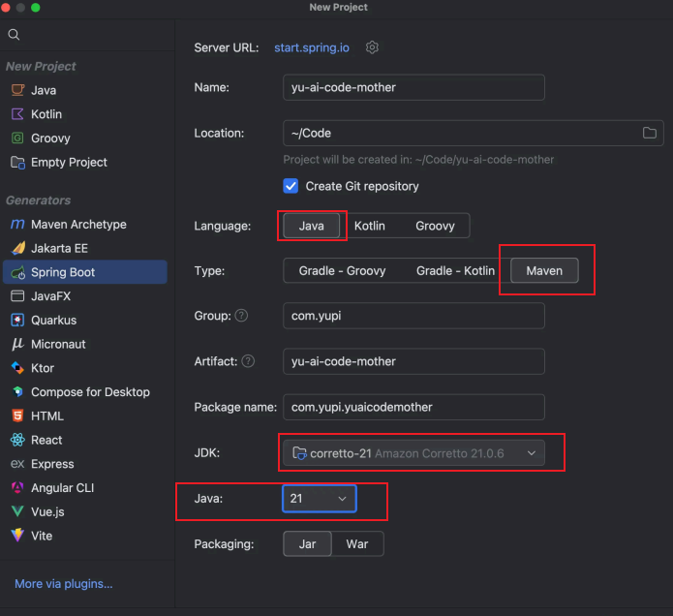Select the Kotlin project type icon
673x616 pixels.
click(x=17, y=114)
